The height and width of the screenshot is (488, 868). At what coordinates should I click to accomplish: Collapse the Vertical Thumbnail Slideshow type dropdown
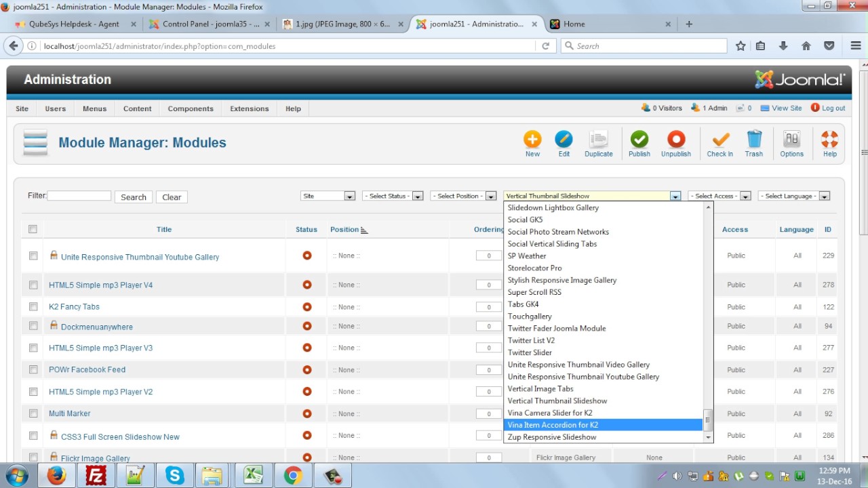click(x=592, y=196)
